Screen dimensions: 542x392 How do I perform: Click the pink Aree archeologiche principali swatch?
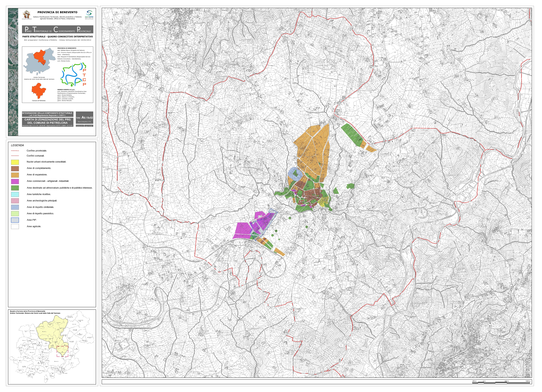pos(15,201)
